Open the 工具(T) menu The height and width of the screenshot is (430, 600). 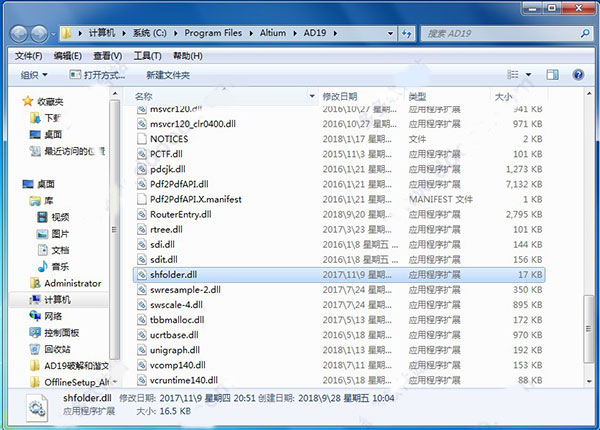147,56
